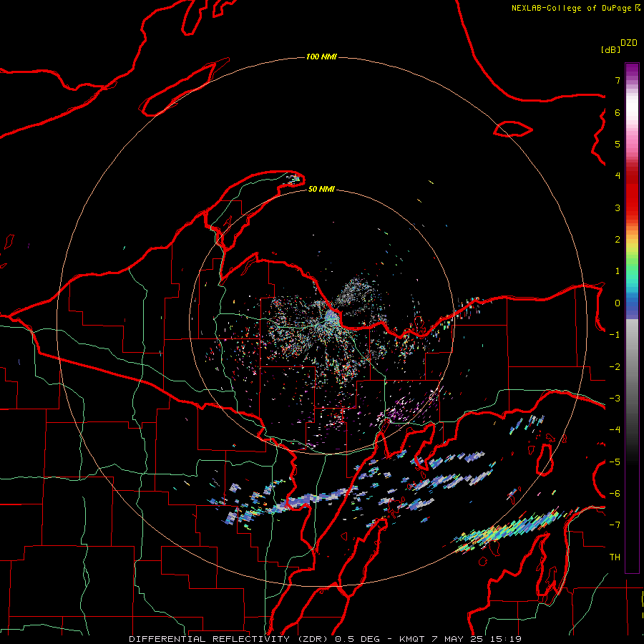Click the 100 NMI range ring label
Viewport: 644px width, 644px height.
click(x=321, y=57)
